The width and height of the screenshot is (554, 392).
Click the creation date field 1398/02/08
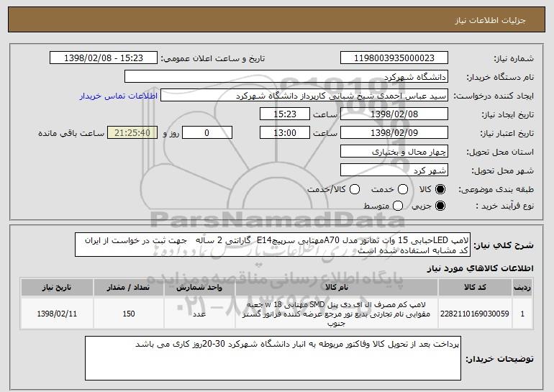pyautogui.click(x=394, y=114)
